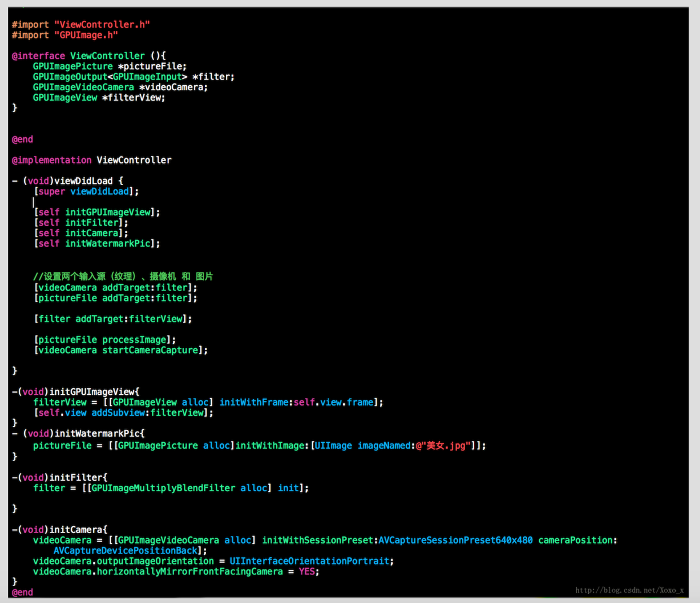Click [pictureFile processImage] line
Image resolution: width=700 pixels, height=603 pixels.
pyautogui.click(x=105, y=340)
